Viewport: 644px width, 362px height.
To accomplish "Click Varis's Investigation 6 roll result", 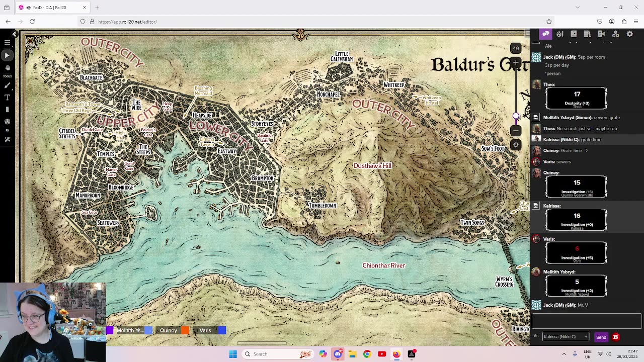I will pos(577,253).
